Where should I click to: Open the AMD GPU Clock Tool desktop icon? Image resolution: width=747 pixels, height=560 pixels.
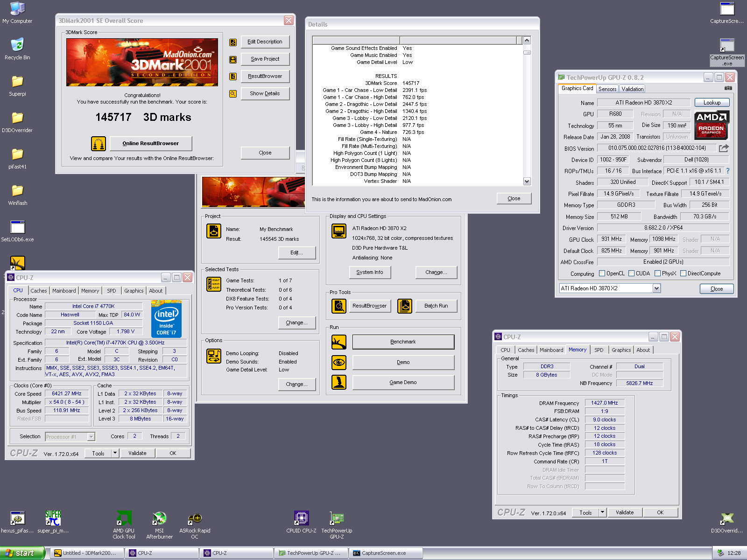(124, 525)
